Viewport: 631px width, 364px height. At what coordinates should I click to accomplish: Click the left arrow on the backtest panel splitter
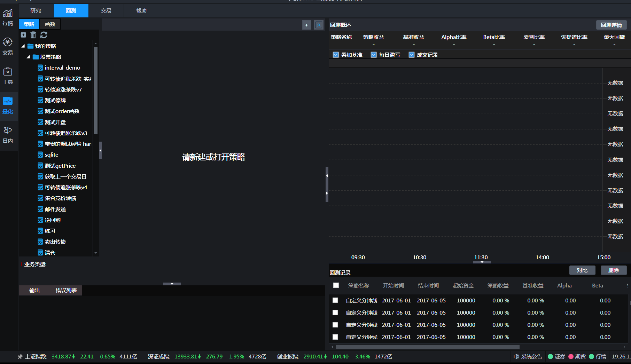point(327,176)
